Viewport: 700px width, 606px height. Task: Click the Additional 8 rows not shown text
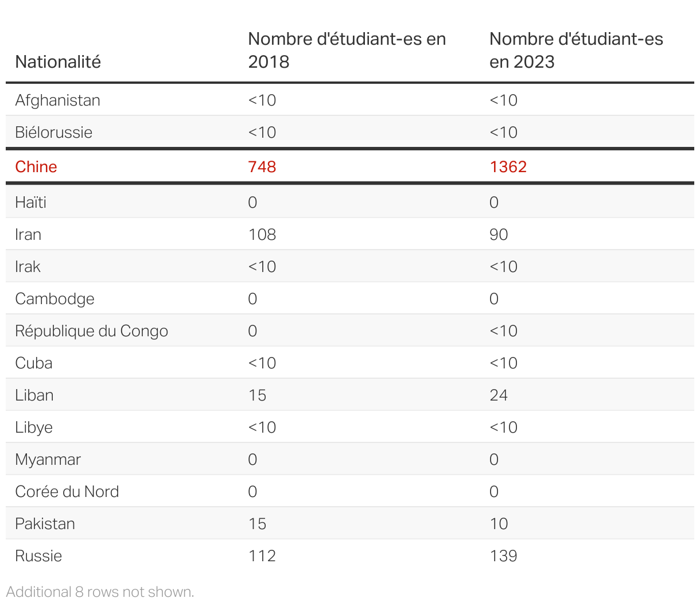coord(100,592)
